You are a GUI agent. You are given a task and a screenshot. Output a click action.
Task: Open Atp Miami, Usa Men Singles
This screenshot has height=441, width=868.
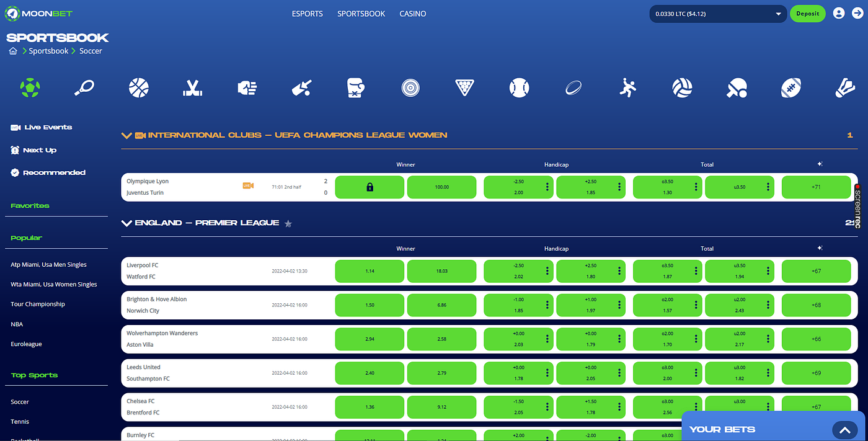pyautogui.click(x=48, y=265)
